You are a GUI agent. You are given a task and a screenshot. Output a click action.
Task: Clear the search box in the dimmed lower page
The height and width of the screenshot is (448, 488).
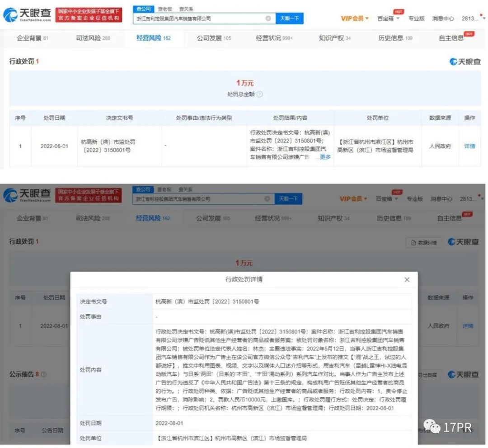[267, 198]
